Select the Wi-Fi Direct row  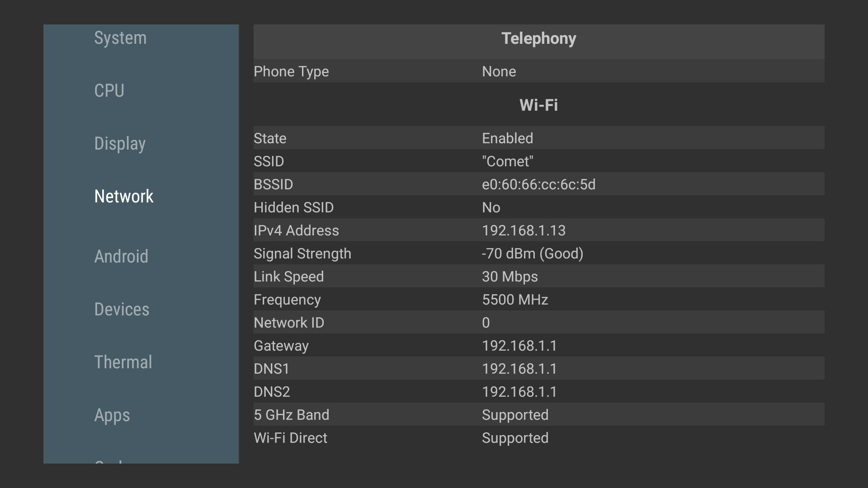click(538, 438)
